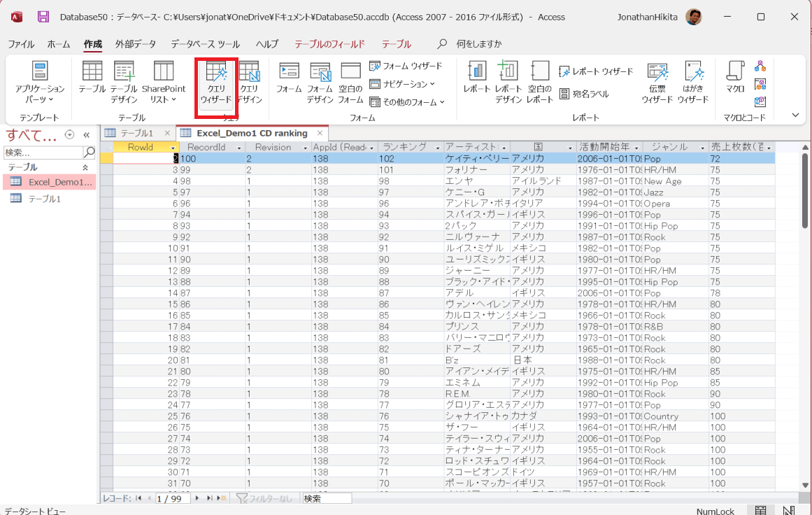Open SharePoint リスト menu
Viewport: 812px width, 515px height.
pos(164,83)
